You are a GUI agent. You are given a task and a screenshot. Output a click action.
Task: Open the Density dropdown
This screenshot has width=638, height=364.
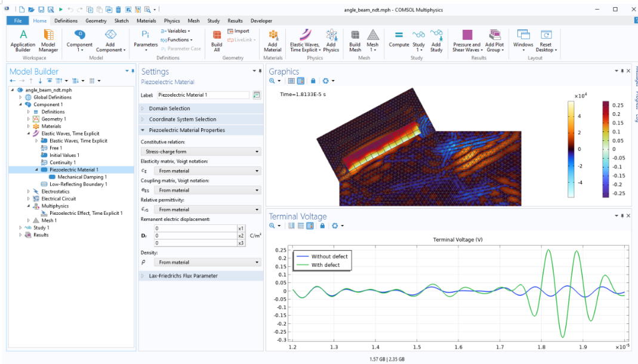[208, 263]
